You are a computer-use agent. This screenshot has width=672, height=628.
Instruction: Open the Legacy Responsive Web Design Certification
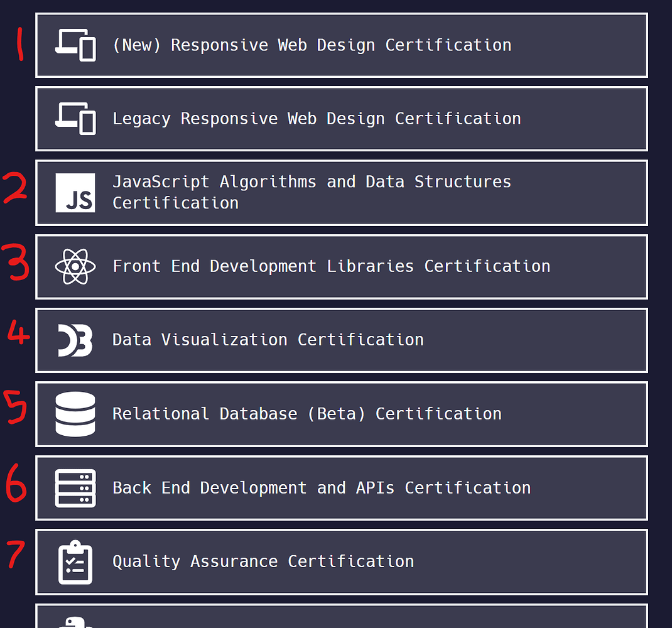[x=342, y=118]
